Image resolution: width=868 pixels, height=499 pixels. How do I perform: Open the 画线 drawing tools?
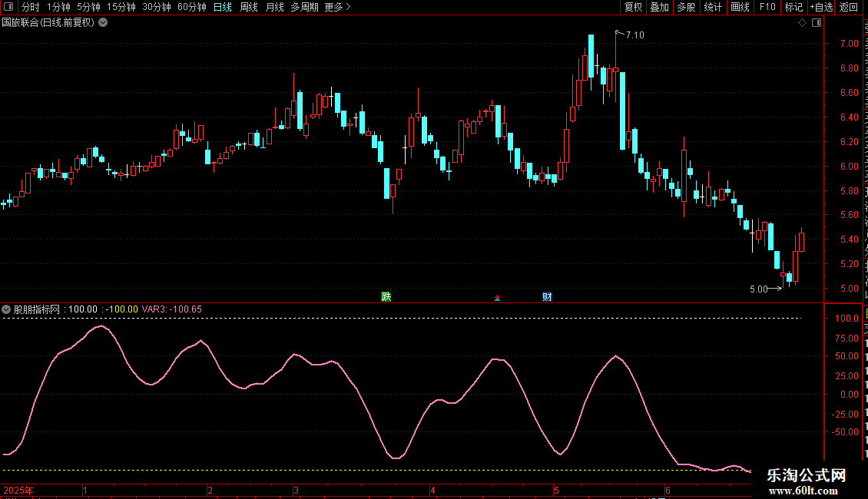pos(740,7)
